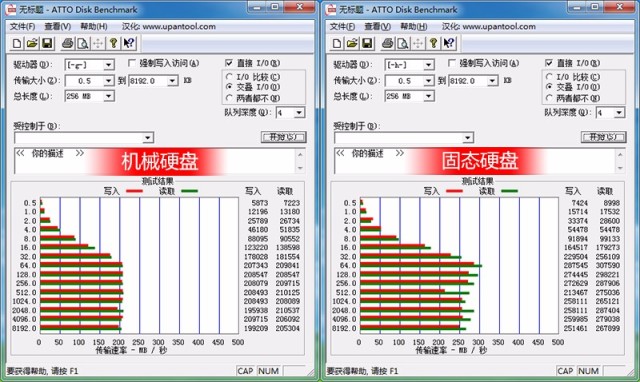Click Print preview icon in left window toolbar

[83, 43]
